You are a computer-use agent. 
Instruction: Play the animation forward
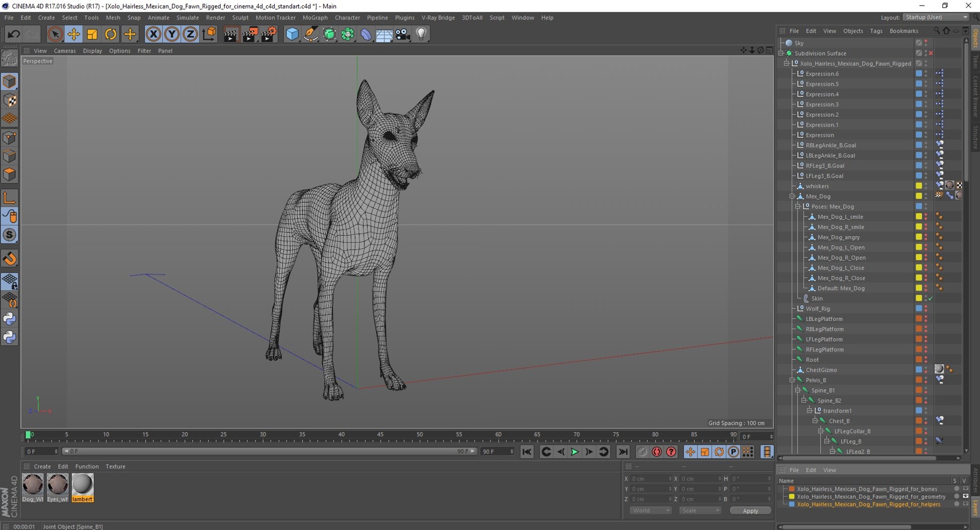pos(575,451)
